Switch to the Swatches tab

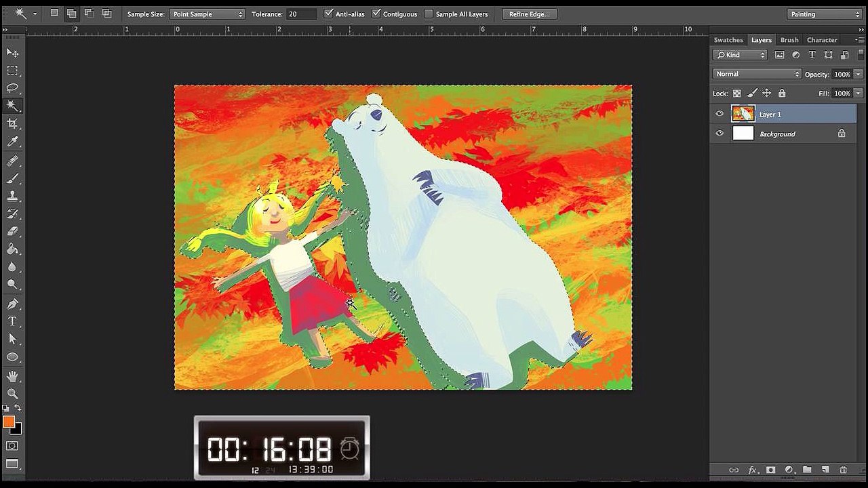coord(728,40)
